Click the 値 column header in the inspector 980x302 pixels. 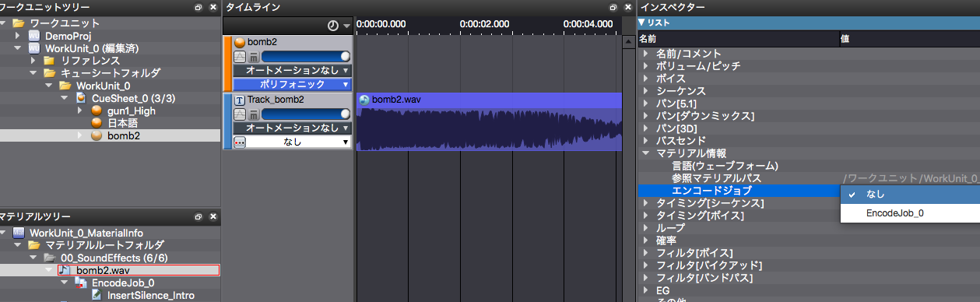coord(909,38)
